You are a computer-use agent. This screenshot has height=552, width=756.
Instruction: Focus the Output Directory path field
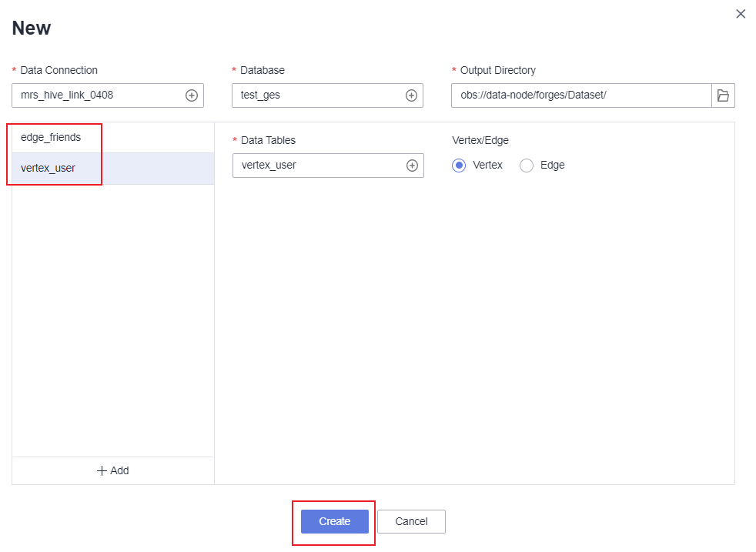(x=580, y=95)
